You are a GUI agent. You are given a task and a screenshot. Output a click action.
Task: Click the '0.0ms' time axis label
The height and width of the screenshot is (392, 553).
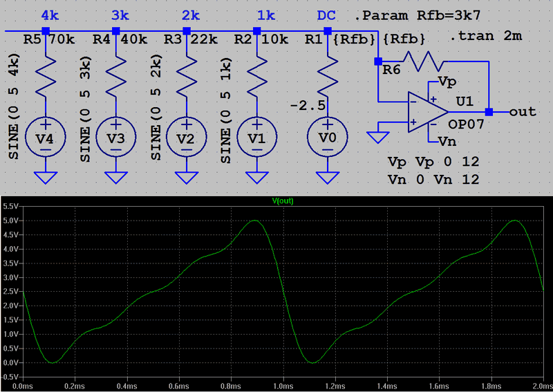(x=23, y=386)
